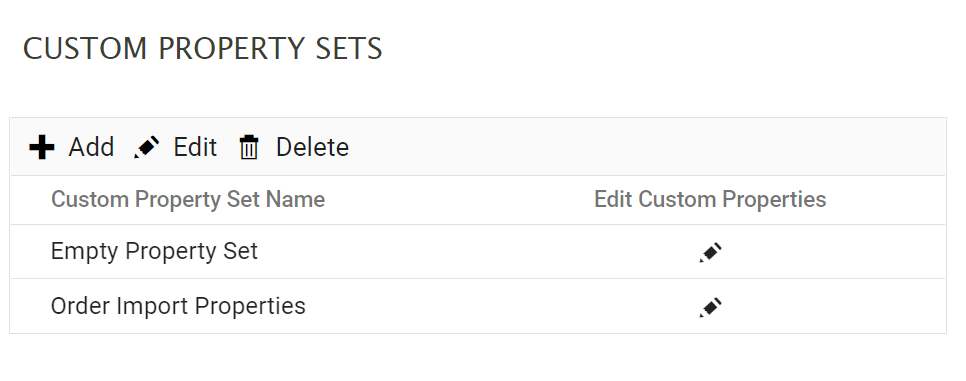Screen dimensions: 966x381
Task: Select the Order Import Properties row name
Action: [x=178, y=306]
